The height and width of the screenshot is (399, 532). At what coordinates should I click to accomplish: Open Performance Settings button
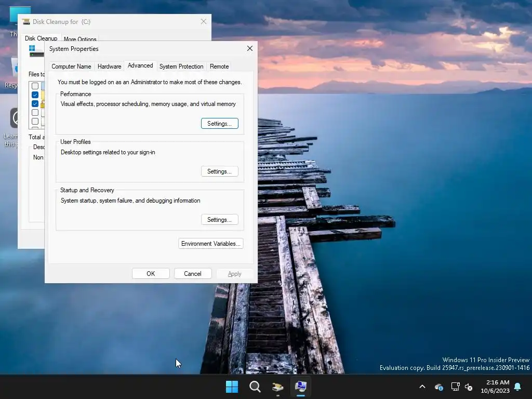click(x=220, y=124)
